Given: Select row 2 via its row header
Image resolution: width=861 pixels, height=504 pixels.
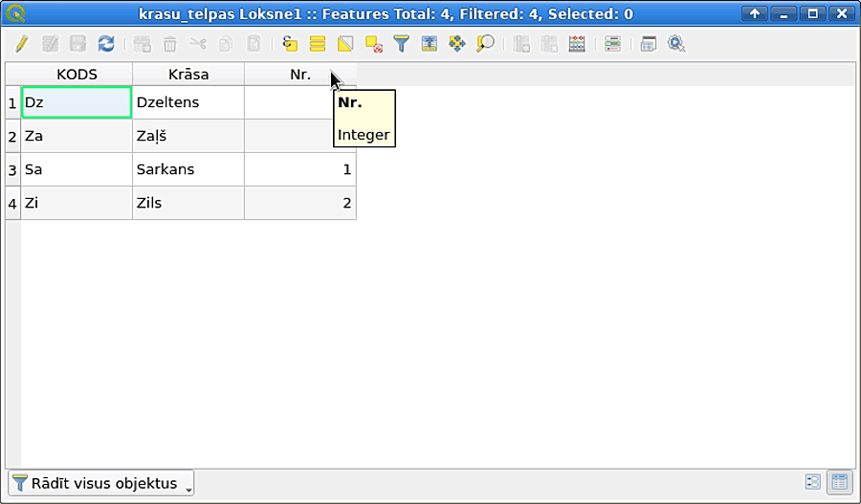Looking at the screenshot, I should coord(12,136).
